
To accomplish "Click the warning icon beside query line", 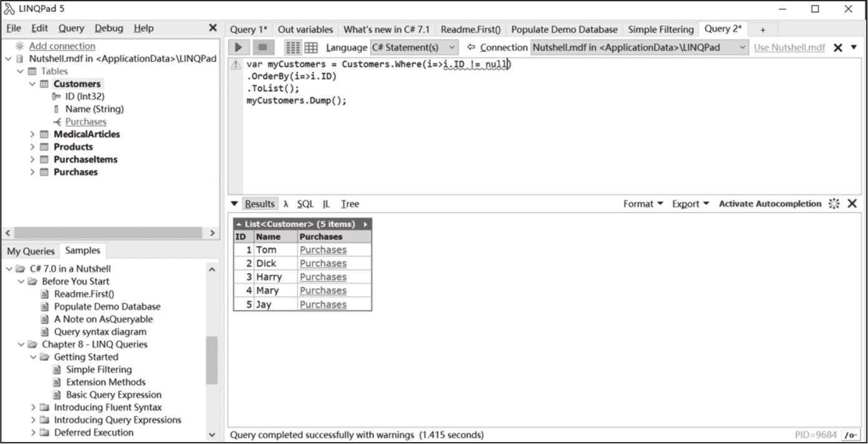I will point(235,64).
